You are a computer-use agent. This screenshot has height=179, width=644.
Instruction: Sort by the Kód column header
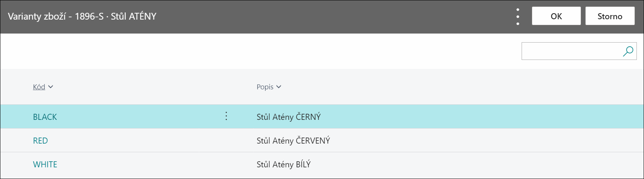[39, 87]
